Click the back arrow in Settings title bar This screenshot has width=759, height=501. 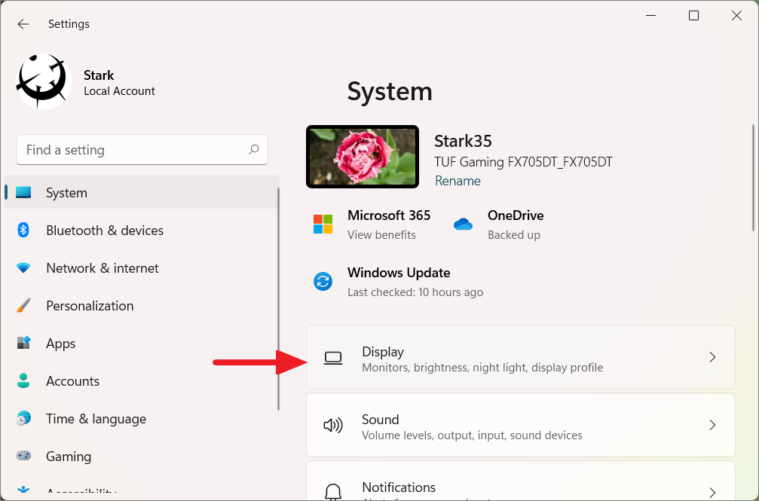pyautogui.click(x=23, y=24)
